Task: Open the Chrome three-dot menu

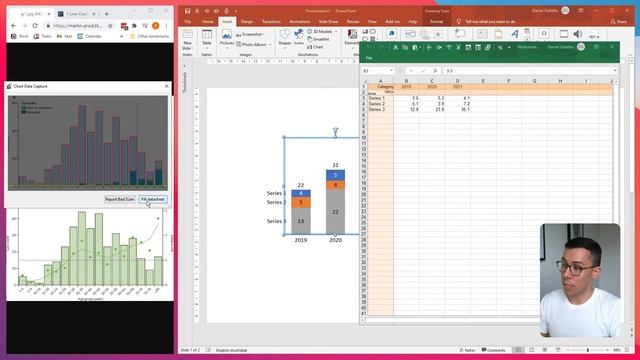Action: tap(167, 26)
